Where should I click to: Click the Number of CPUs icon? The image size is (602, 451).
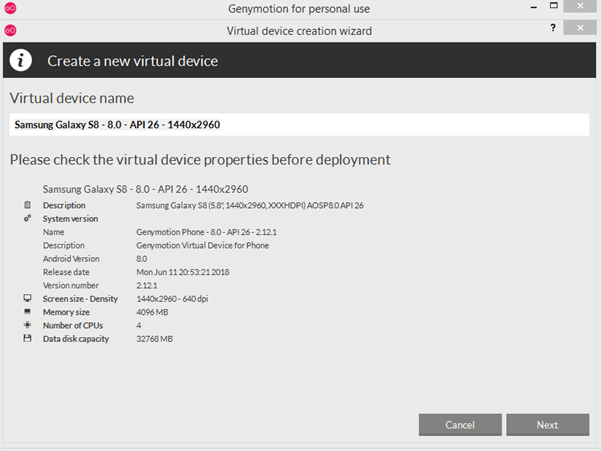click(x=27, y=325)
